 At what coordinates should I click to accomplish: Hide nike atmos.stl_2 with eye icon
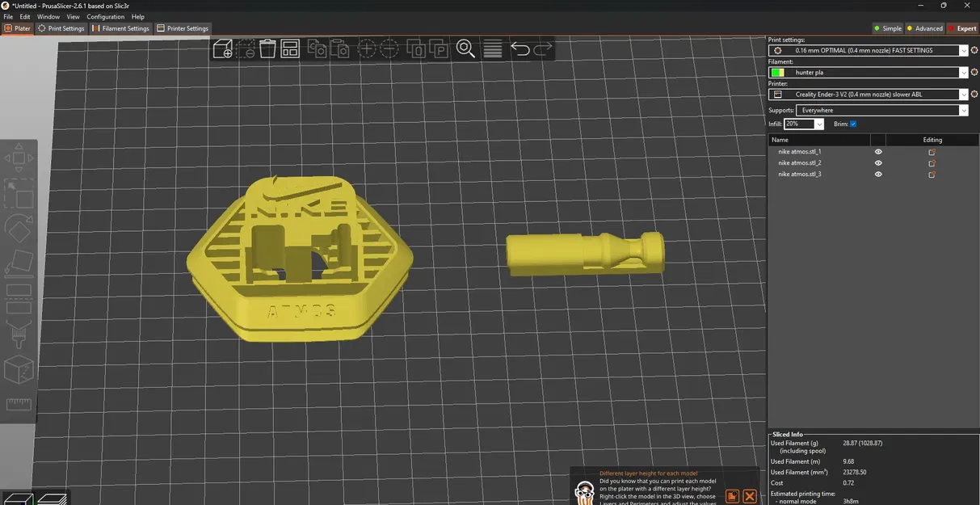[x=878, y=162]
